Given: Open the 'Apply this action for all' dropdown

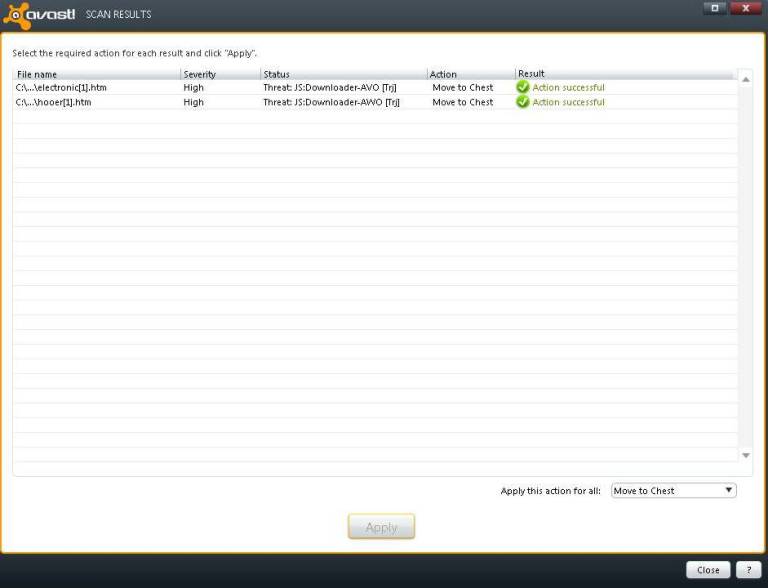Looking at the screenshot, I should click(x=673, y=490).
